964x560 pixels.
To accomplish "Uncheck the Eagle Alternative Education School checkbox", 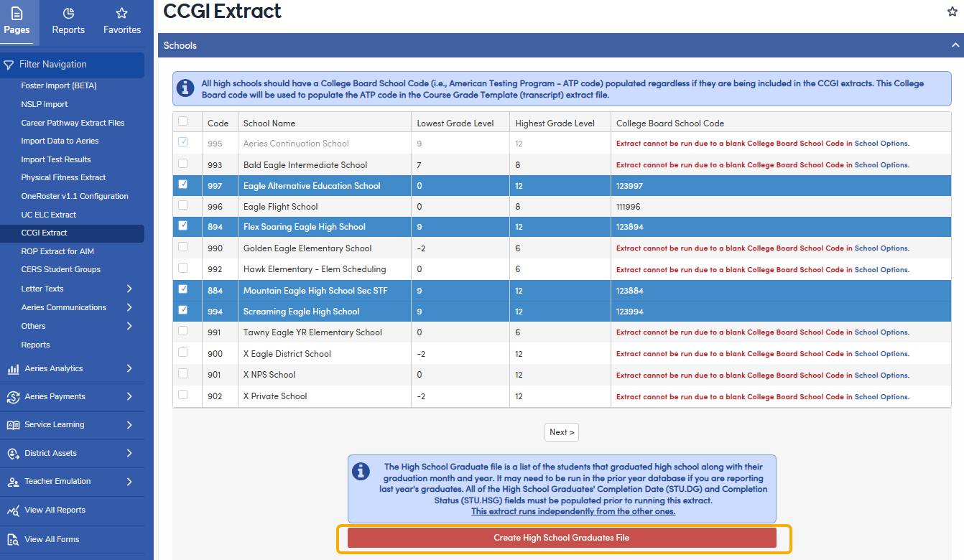I will [182, 185].
